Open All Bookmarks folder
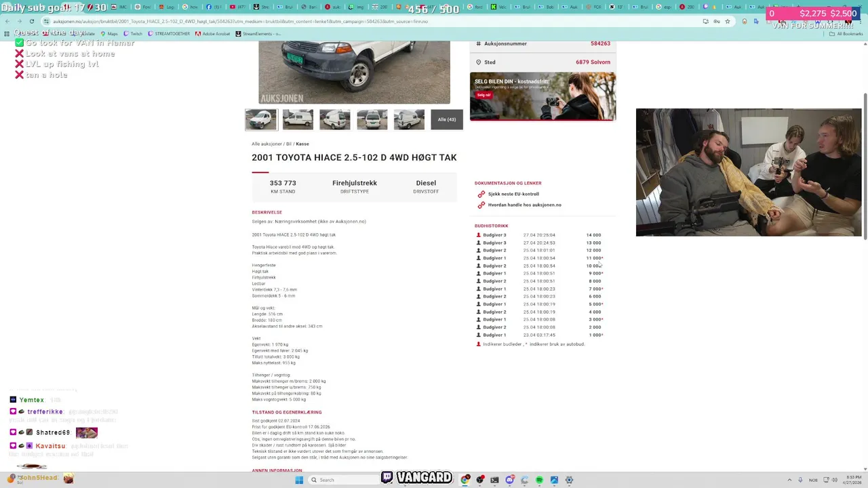 tap(846, 33)
